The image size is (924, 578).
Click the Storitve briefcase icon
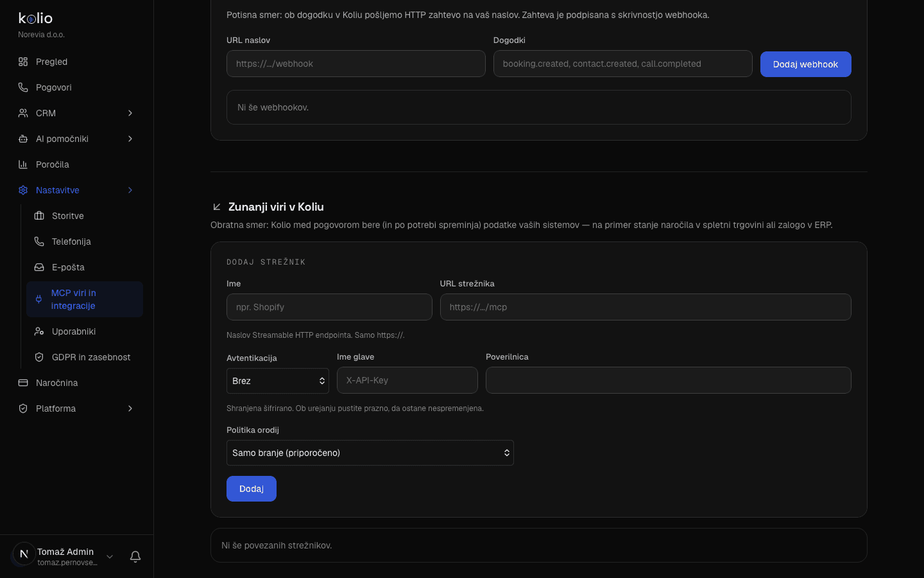39,216
